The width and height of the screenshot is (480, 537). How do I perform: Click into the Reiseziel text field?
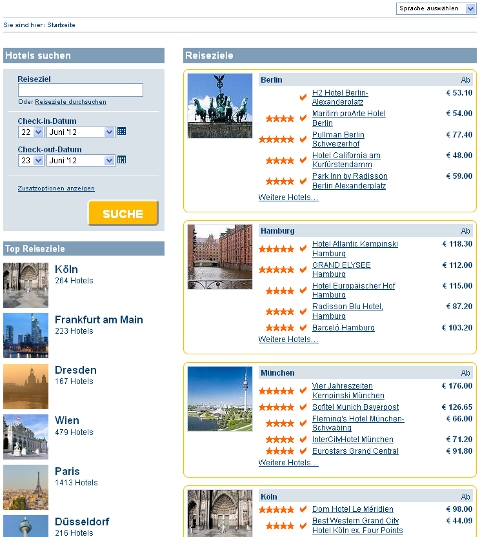pyautogui.click(x=80, y=90)
